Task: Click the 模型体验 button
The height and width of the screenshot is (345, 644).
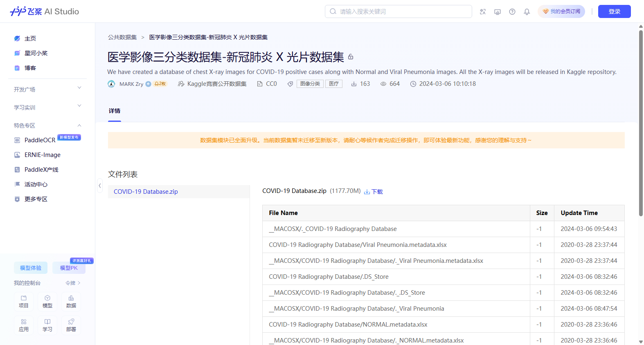Action: coord(31,268)
